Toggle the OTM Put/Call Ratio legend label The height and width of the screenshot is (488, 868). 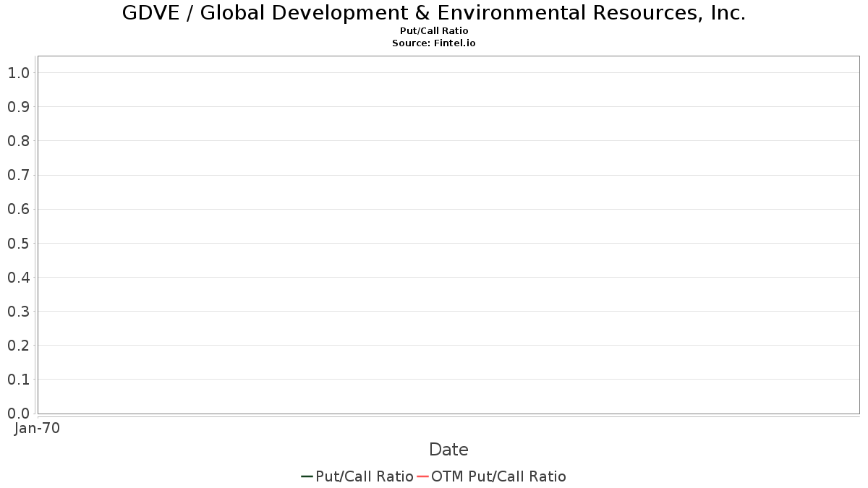click(498, 476)
